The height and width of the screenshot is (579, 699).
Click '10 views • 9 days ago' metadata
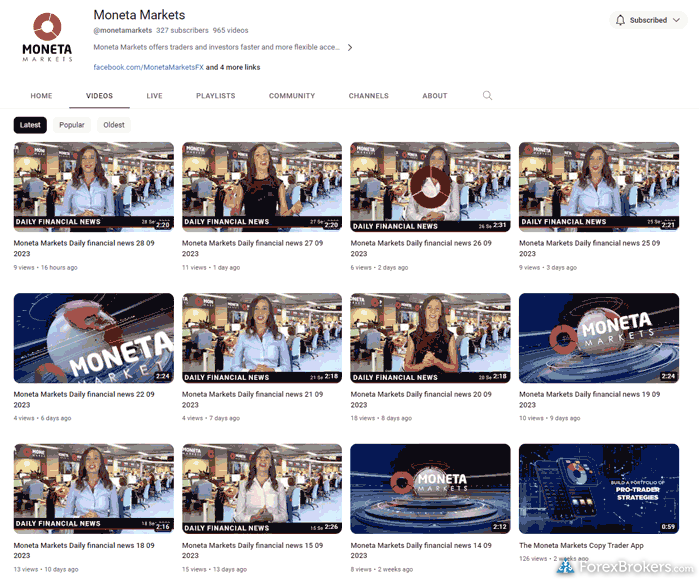550,418
